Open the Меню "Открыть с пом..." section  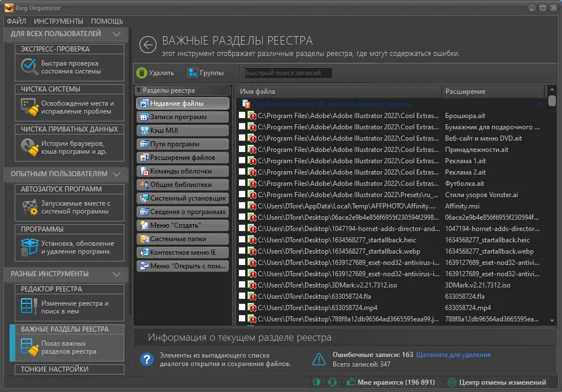pyautogui.click(x=182, y=266)
